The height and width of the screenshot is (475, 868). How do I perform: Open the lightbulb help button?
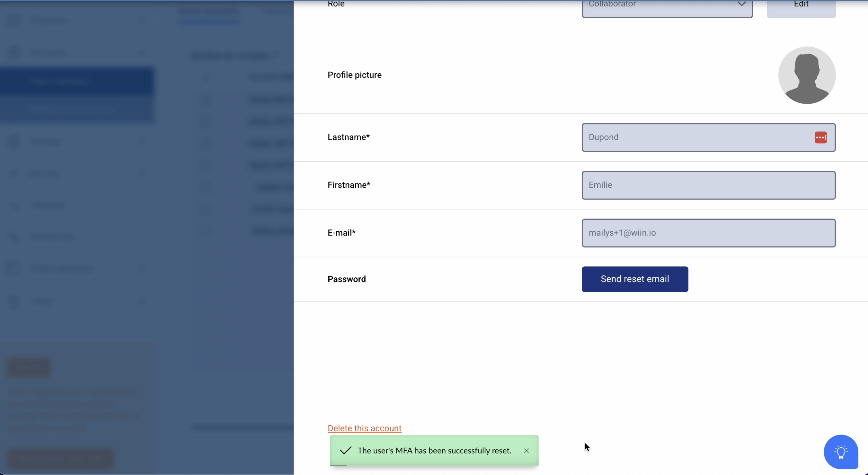[x=840, y=452]
